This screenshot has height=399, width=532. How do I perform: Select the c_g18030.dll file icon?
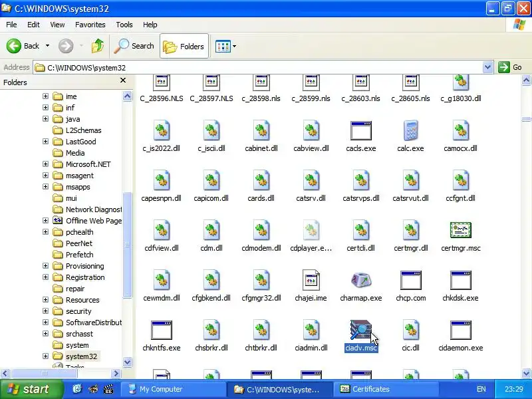460,82
